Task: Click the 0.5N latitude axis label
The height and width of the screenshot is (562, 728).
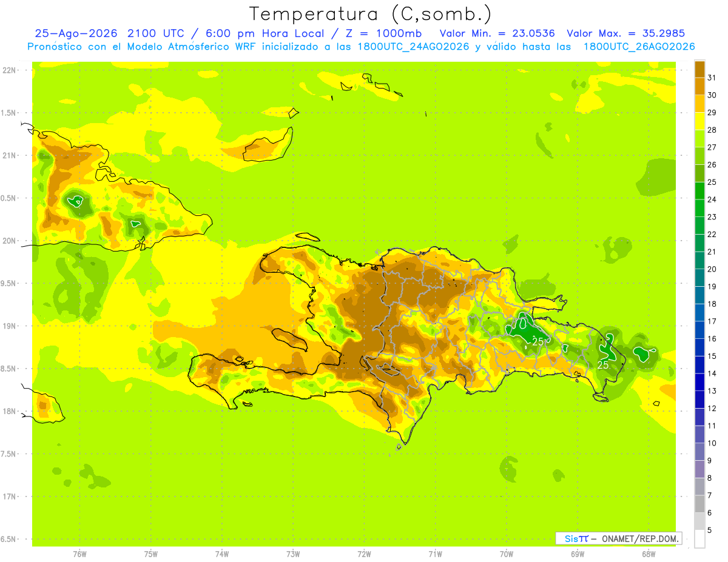Action: [9, 198]
